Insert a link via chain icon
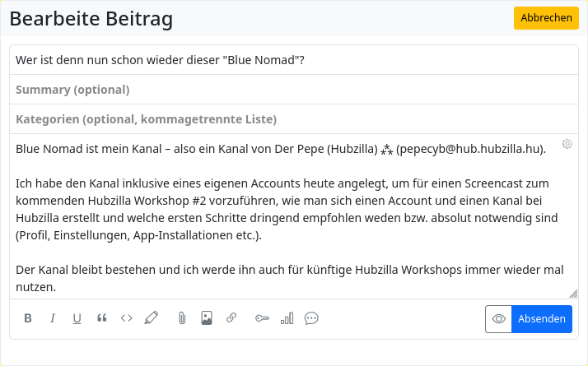The height and width of the screenshot is (366, 588). (x=231, y=318)
